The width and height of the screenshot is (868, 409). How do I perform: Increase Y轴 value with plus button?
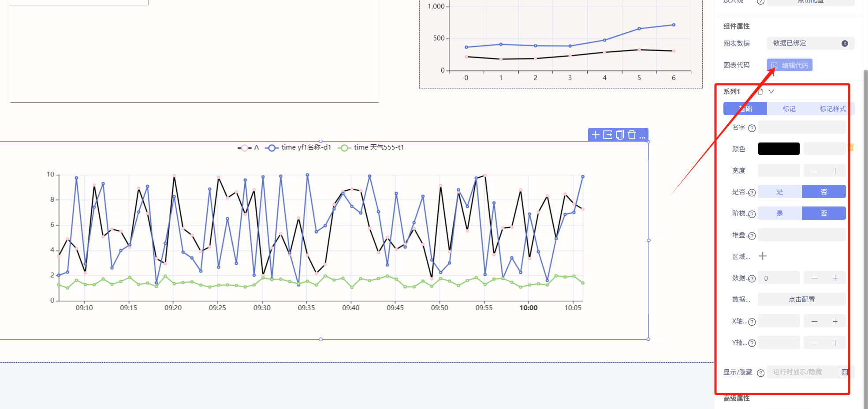[x=835, y=343]
